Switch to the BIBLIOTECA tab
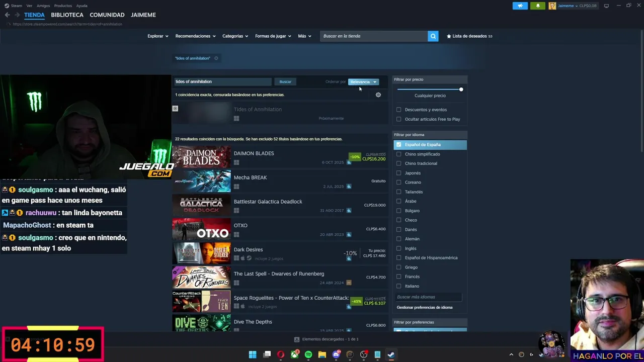This screenshot has height=362, width=644. 67,15
